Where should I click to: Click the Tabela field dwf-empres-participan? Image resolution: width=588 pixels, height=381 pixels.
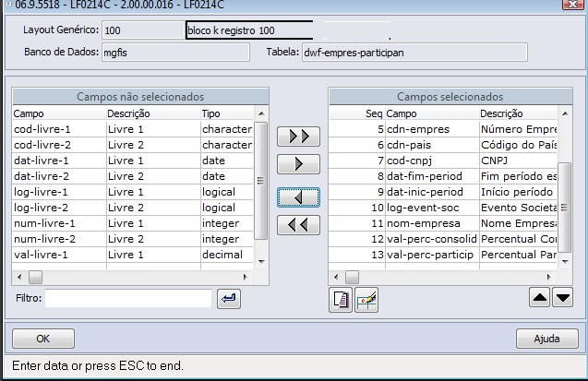click(414, 53)
